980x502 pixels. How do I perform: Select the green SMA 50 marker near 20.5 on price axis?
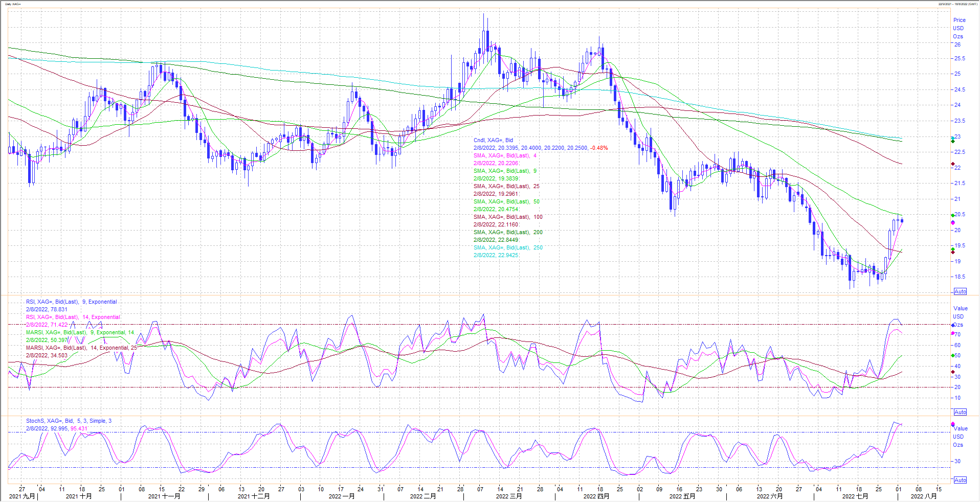coord(952,215)
